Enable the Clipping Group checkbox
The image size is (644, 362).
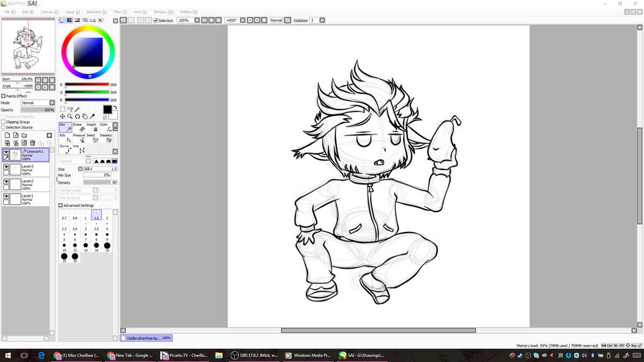pos(3,122)
